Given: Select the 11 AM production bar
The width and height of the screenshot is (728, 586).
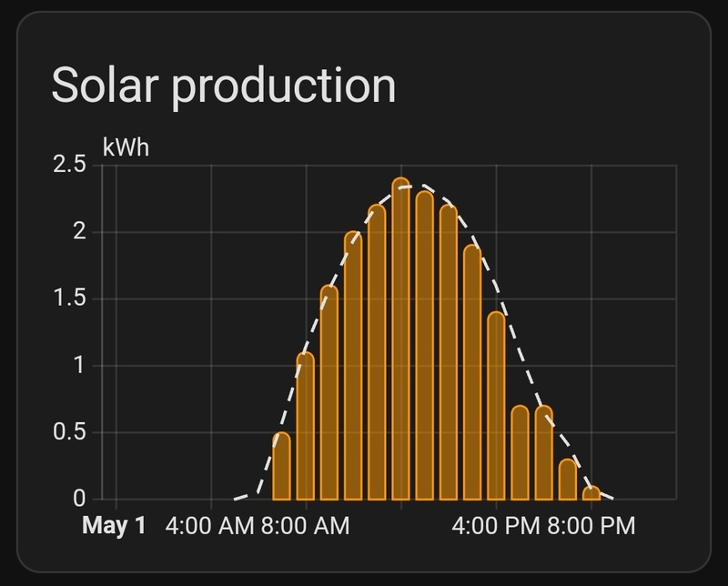Looking at the screenshot, I should [x=377, y=352].
